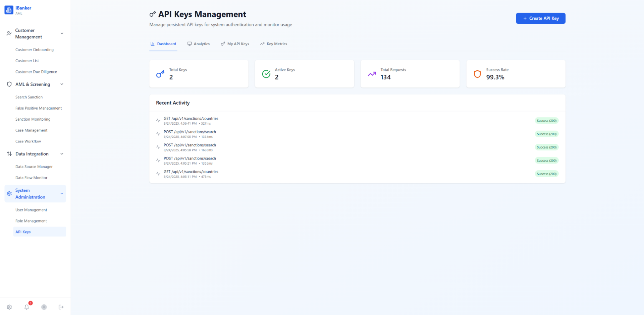The image size is (644, 315).
Task: Open the Role Management page
Action: [31, 221]
